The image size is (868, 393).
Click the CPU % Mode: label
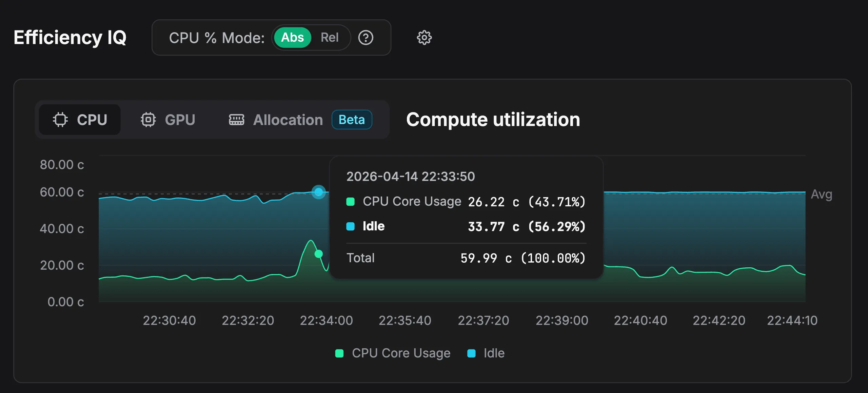click(x=217, y=38)
